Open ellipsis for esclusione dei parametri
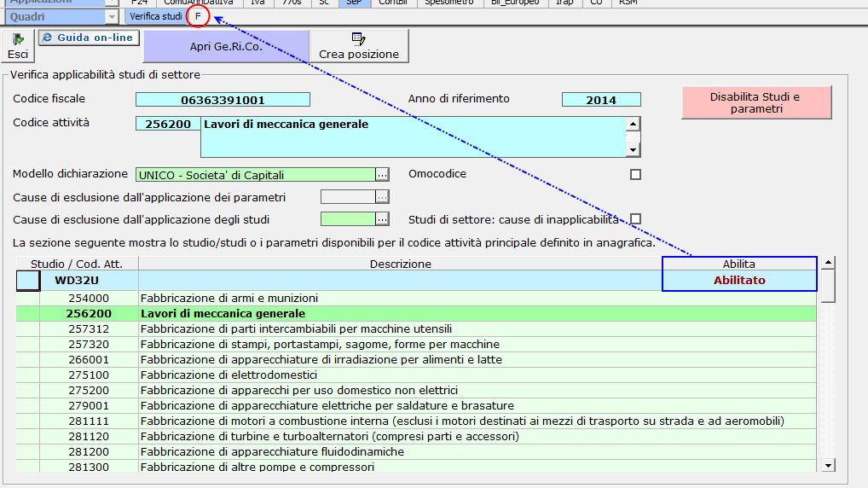868x488 pixels. [x=382, y=196]
